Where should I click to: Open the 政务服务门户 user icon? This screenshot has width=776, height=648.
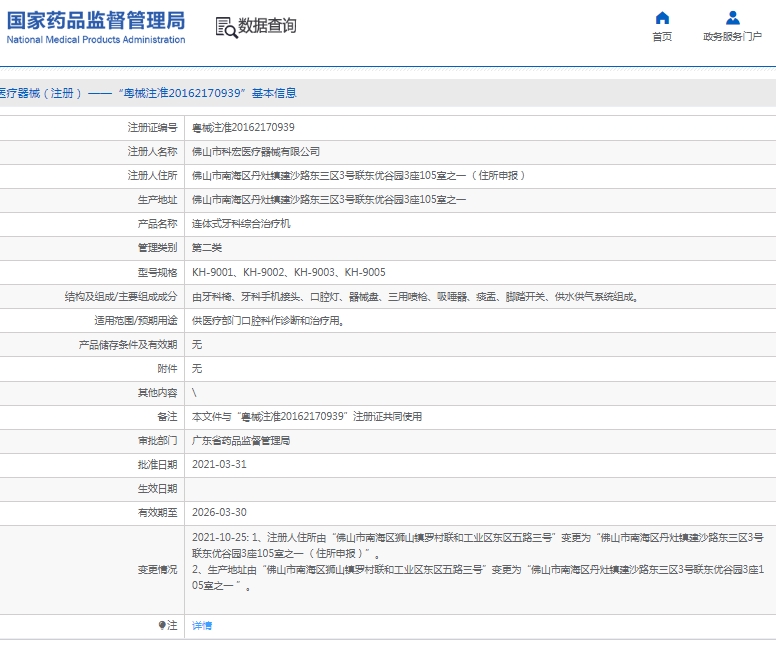(x=732, y=18)
